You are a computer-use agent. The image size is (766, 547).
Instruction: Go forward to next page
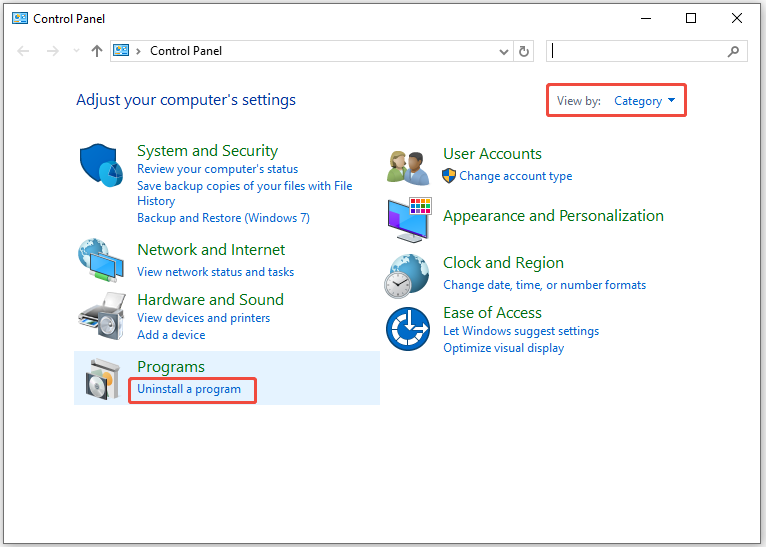(x=52, y=51)
